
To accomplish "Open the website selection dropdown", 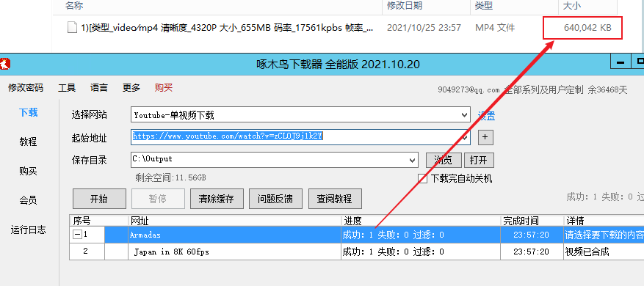I will [x=465, y=115].
